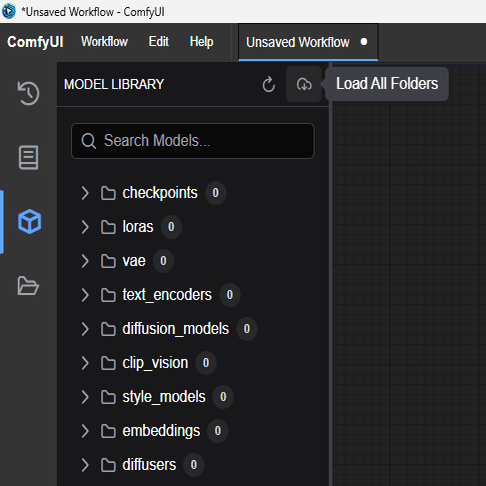Expand the text_encoders folder chevron
This screenshot has width=486, height=486.
(x=85, y=295)
